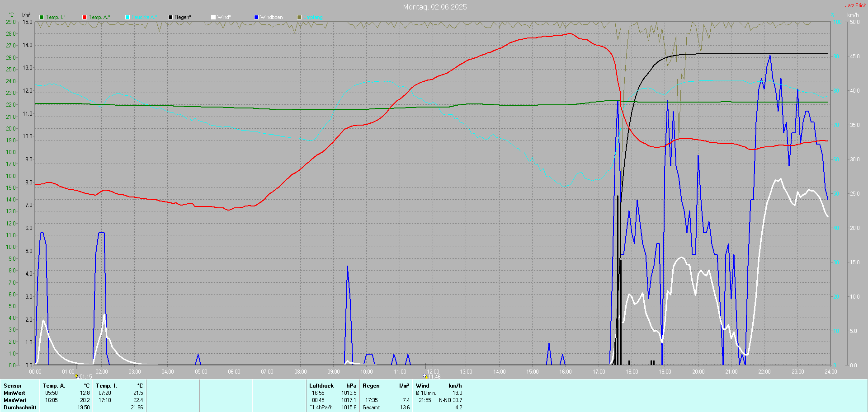
Task: Click the moon marker at 11:46
Action: [425, 376]
